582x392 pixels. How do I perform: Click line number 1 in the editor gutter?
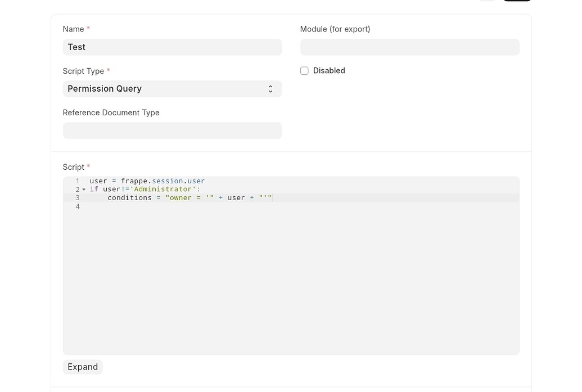(78, 181)
